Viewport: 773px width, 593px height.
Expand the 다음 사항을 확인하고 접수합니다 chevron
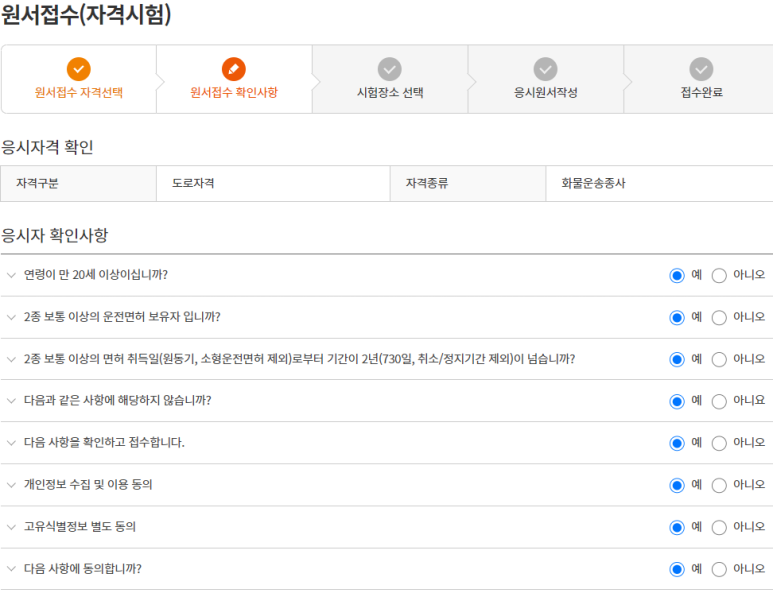tap(11, 443)
